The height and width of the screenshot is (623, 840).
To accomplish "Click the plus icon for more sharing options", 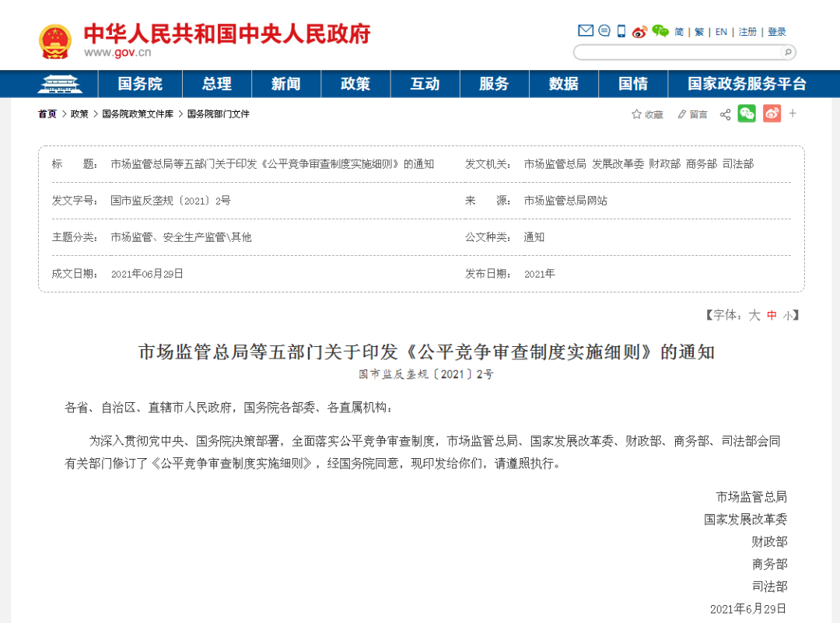I will pyautogui.click(x=793, y=114).
